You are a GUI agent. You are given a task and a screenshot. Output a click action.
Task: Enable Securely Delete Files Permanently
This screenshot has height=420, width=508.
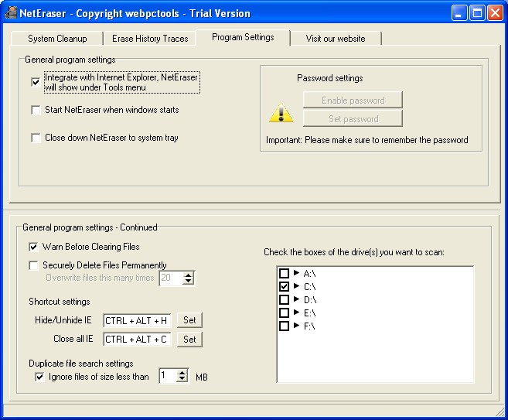click(x=33, y=265)
